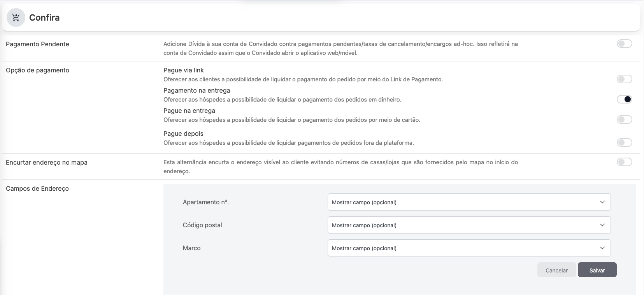Disable the Pagamento na entrega toggle
This screenshot has height=295, width=644.
[x=624, y=100]
